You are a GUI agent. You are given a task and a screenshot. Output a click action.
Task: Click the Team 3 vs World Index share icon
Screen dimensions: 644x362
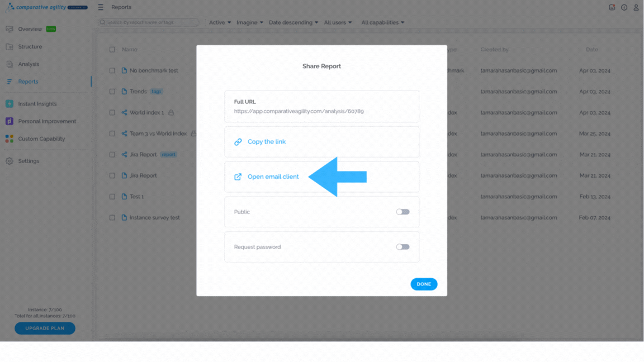[x=124, y=134]
